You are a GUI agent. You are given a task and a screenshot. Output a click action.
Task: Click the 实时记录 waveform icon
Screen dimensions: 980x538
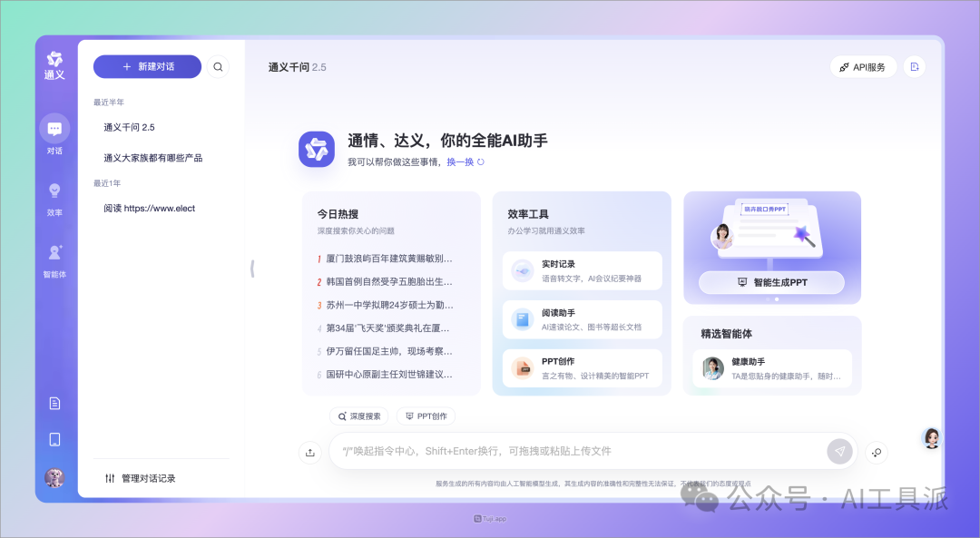coord(522,271)
